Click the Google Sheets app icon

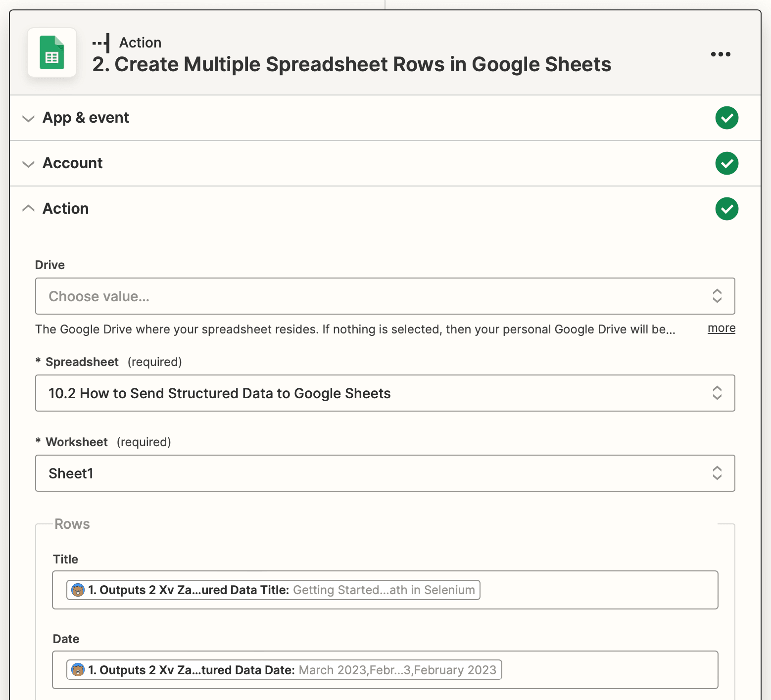pyautogui.click(x=51, y=53)
